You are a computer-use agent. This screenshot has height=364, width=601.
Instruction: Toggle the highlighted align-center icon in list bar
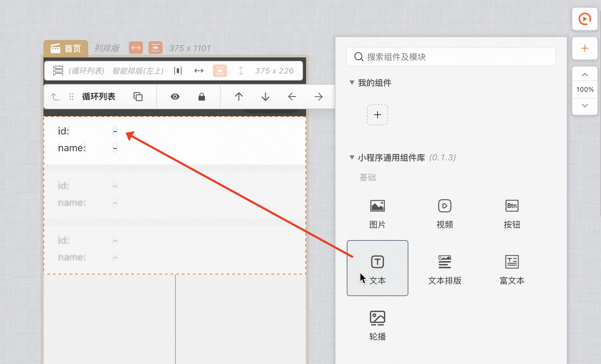point(220,71)
